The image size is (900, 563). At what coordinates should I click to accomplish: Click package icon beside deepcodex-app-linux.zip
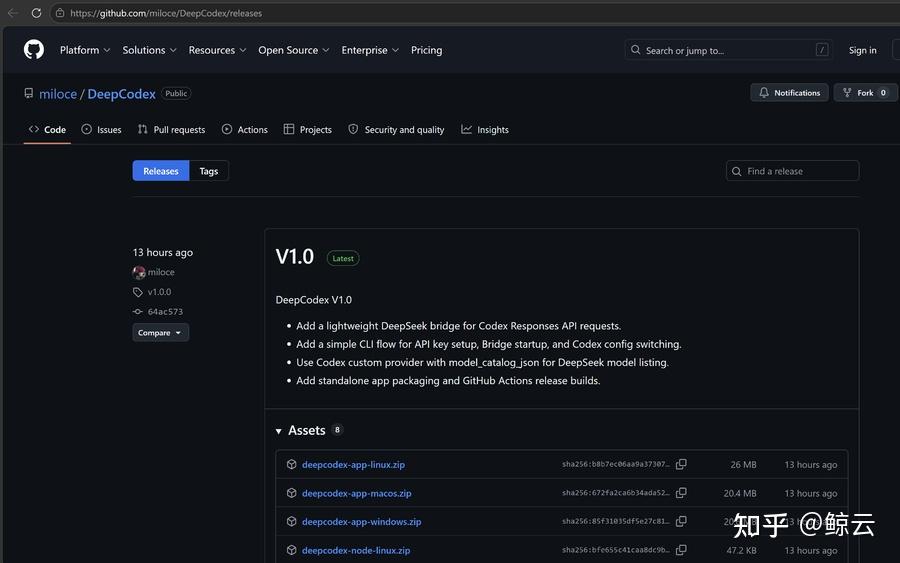292,464
